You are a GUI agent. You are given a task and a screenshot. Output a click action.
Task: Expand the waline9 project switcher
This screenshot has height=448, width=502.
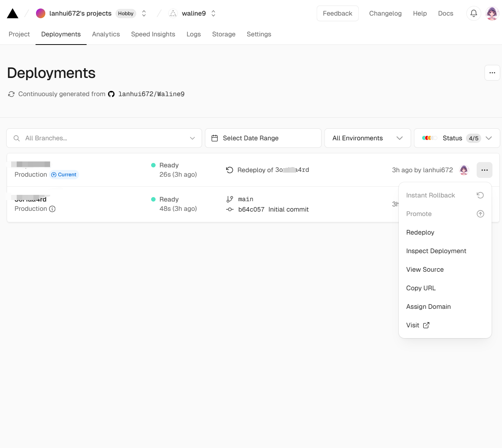(x=213, y=13)
